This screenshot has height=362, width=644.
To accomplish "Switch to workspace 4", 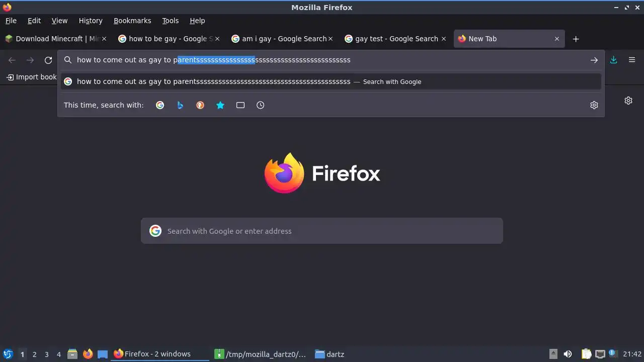I will [x=58, y=354].
